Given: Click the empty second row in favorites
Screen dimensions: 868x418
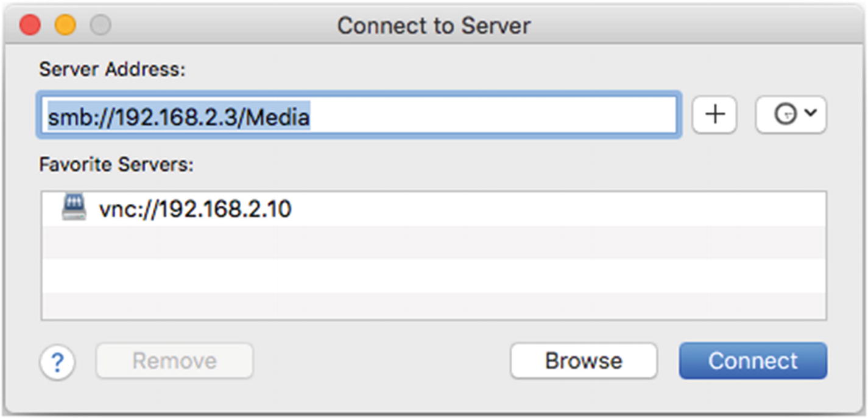Looking at the screenshot, I should pyautogui.click(x=434, y=242).
